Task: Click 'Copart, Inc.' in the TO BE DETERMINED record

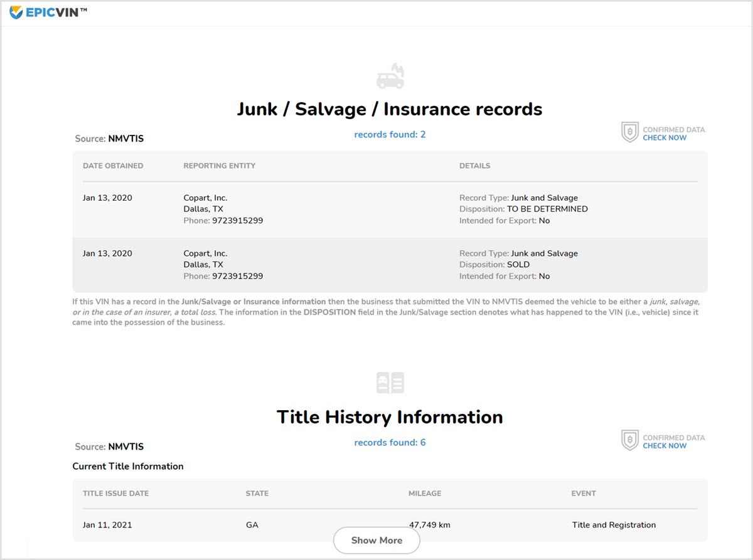Action: 205,198
